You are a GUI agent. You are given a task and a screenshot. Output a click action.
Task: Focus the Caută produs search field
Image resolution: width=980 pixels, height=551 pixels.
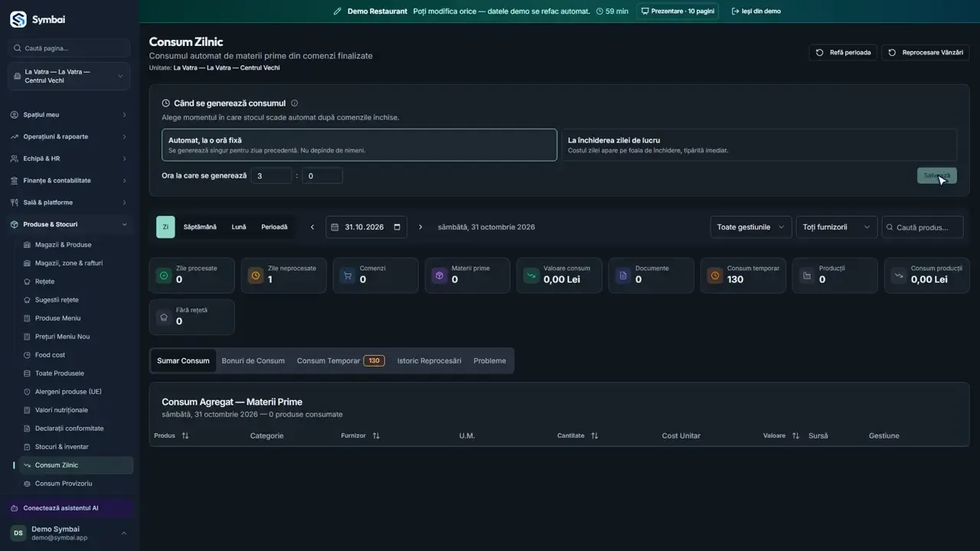click(x=925, y=227)
